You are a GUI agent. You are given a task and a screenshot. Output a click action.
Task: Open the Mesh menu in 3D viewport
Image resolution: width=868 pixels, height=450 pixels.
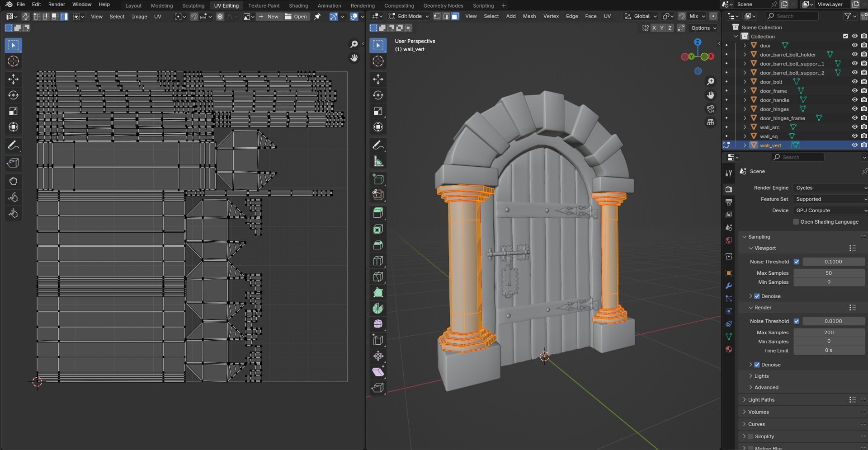(529, 16)
